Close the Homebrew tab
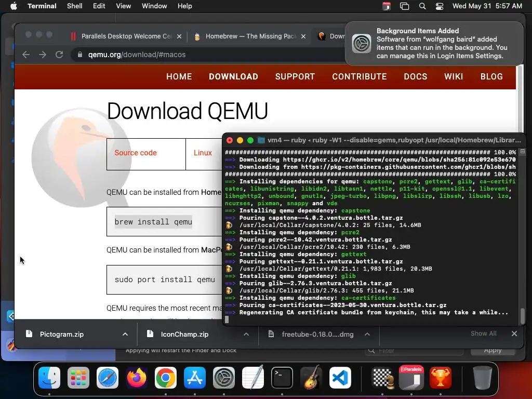 [x=303, y=36]
